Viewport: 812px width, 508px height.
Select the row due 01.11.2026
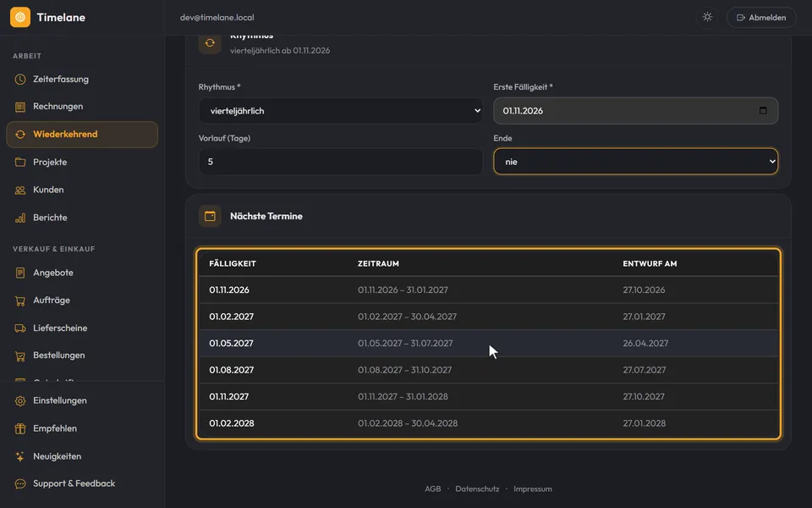(488, 290)
